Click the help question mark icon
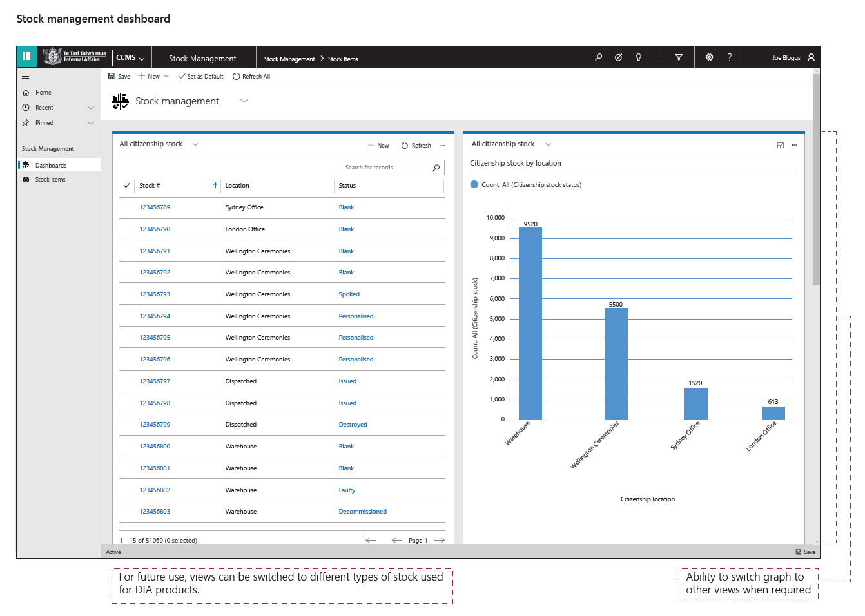Screen dimensions: 865x616 [x=730, y=57]
